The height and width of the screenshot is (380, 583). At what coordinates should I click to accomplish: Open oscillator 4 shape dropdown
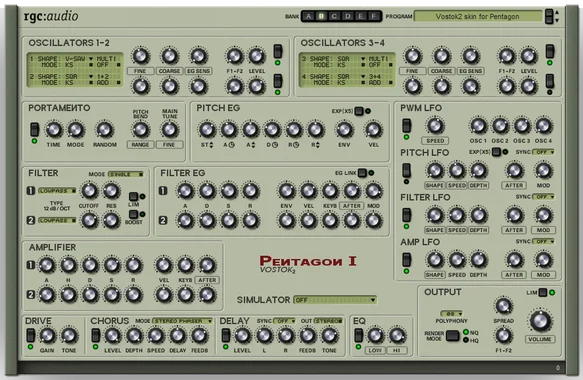click(363, 77)
